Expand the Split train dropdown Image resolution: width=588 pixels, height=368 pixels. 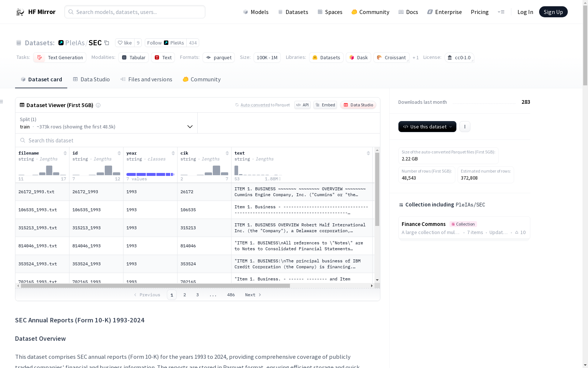[x=106, y=123]
